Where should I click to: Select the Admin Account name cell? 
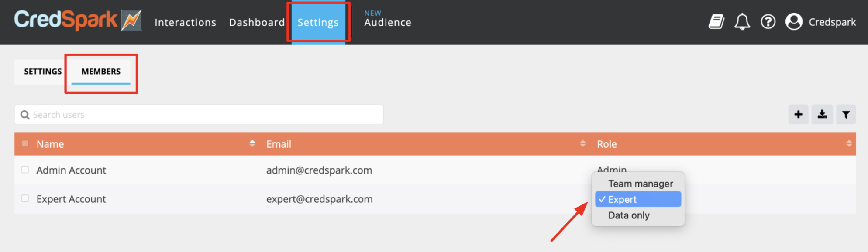(71, 170)
